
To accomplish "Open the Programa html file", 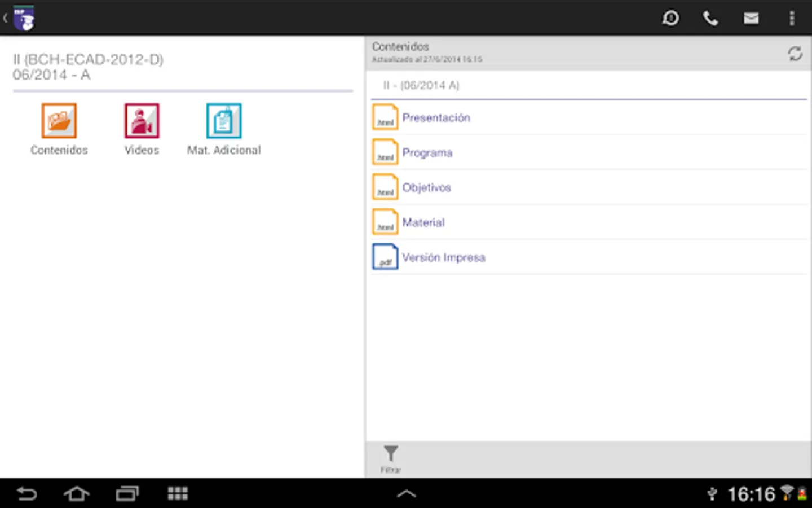I will click(x=427, y=152).
